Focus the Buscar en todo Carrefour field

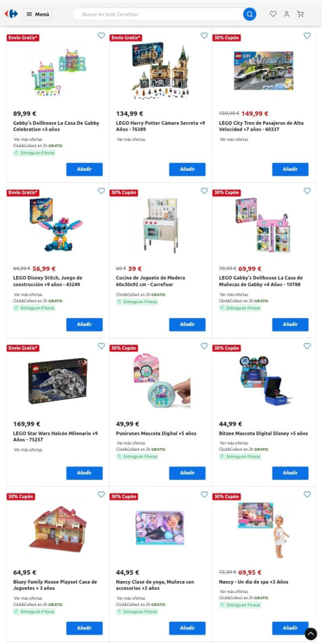(160, 14)
